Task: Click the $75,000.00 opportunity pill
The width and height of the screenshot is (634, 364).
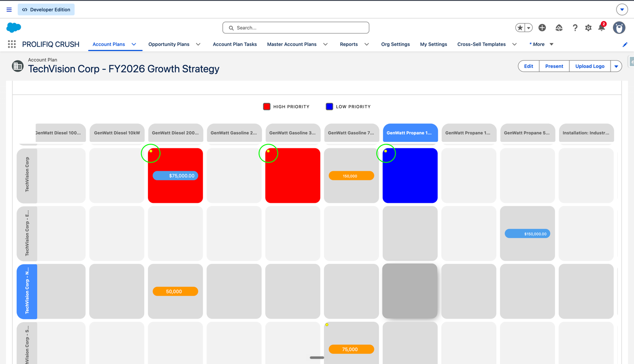Action: (175, 176)
